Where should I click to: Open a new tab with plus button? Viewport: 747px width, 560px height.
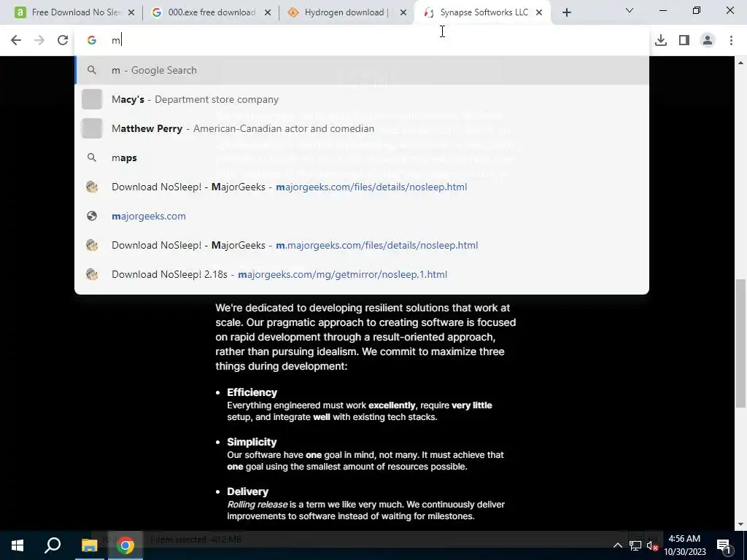point(566,12)
